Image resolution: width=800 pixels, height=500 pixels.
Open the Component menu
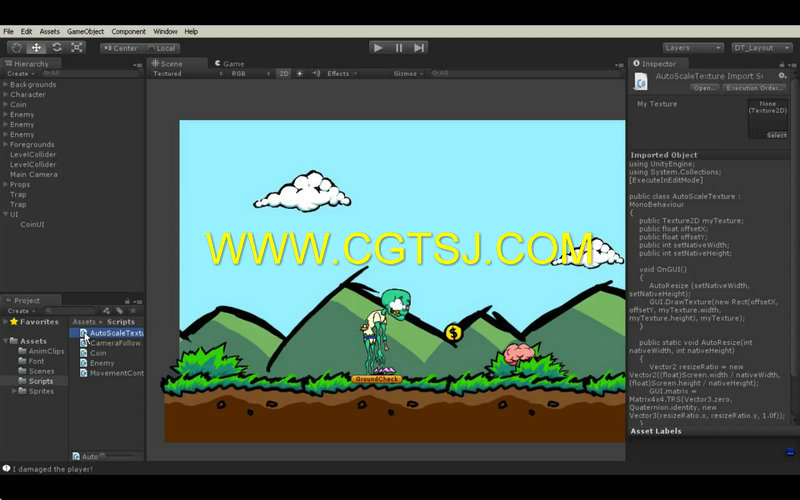129,32
